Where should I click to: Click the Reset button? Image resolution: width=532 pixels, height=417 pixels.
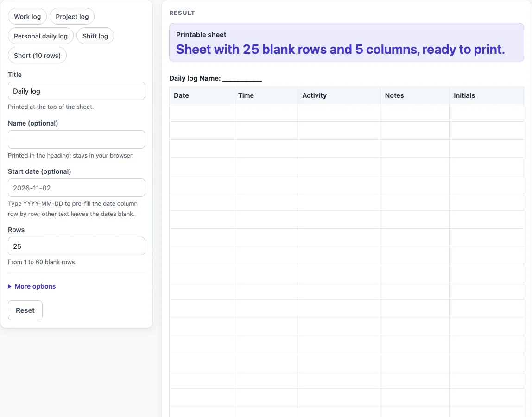pyautogui.click(x=25, y=310)
